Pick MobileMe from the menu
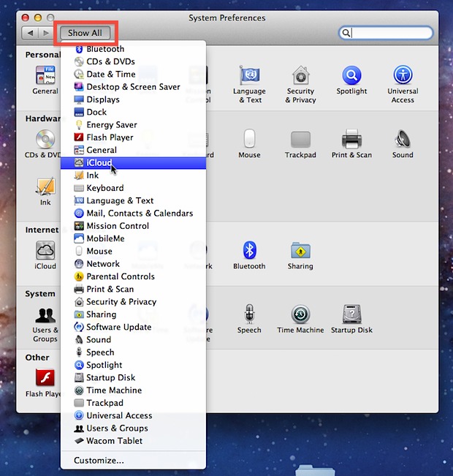 tap(134, 238)
